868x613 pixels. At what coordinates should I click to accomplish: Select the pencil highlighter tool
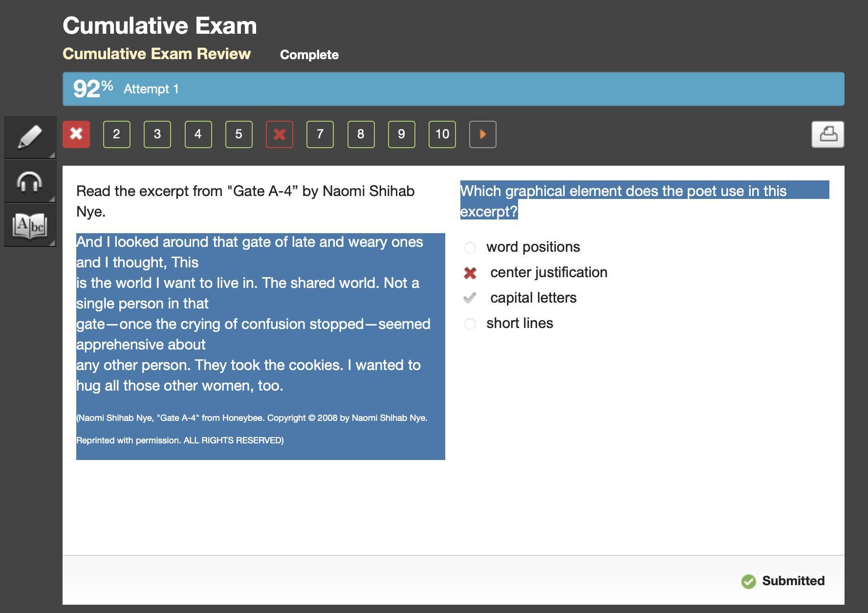(x=30, y=136)
